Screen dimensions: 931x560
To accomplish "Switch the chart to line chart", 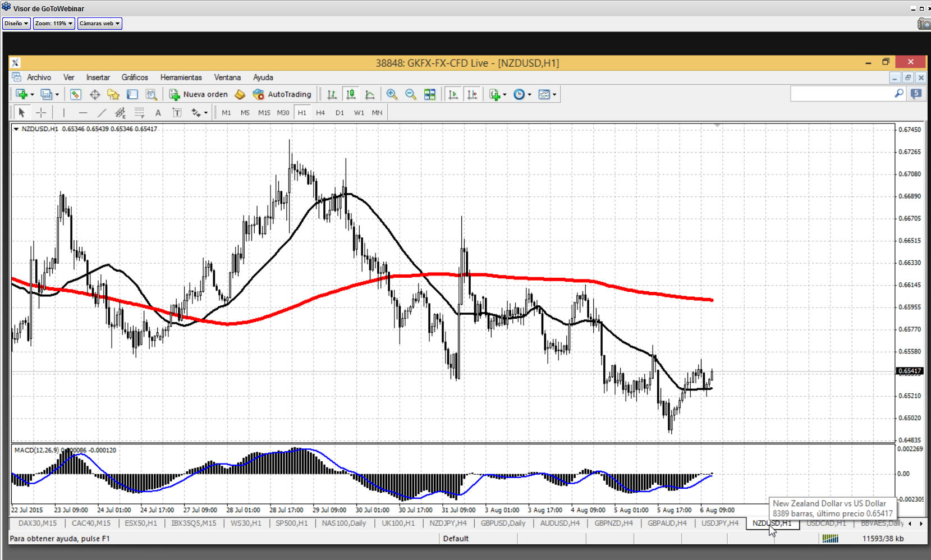I will (370, 94).
